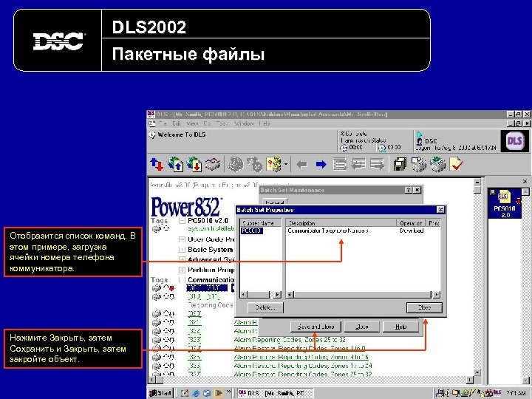Open dropdown arrow beside the tags icon
Viewport: 532px width, 399px height.
pyautogui.click(x=286, y=165)
